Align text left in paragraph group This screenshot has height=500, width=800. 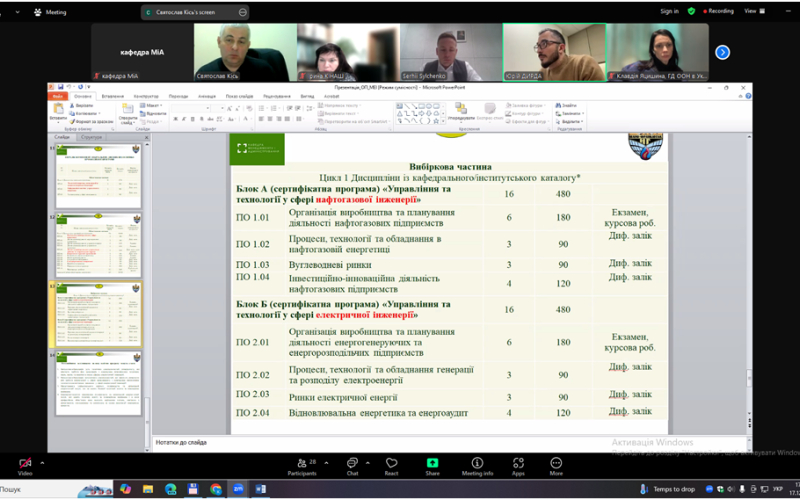tap(261, 119)
